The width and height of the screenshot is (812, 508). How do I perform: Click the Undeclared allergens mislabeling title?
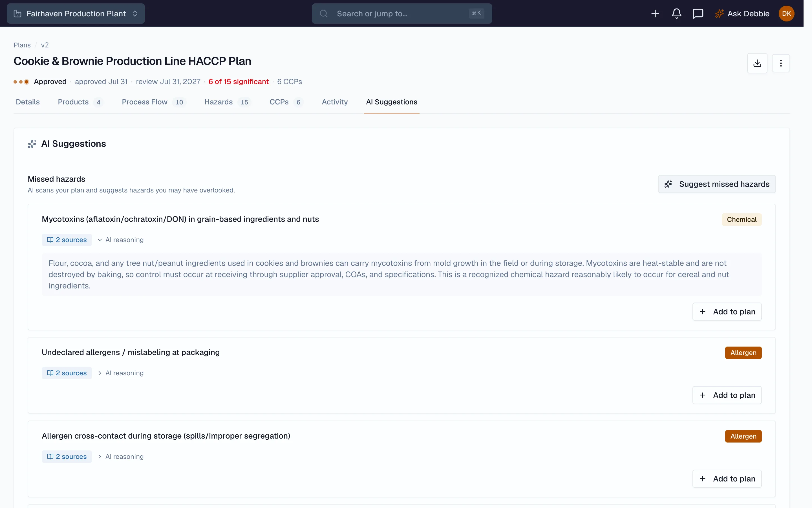coord(131,352)
